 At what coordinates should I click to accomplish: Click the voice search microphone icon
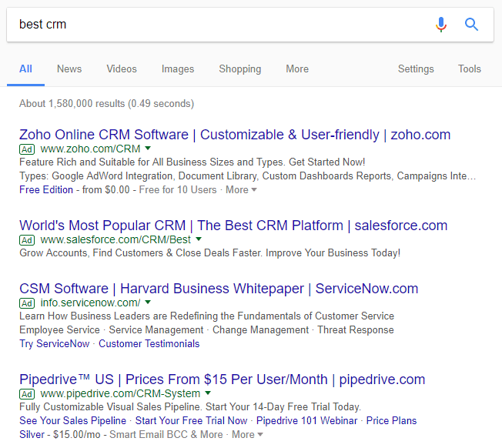point(441,25)
